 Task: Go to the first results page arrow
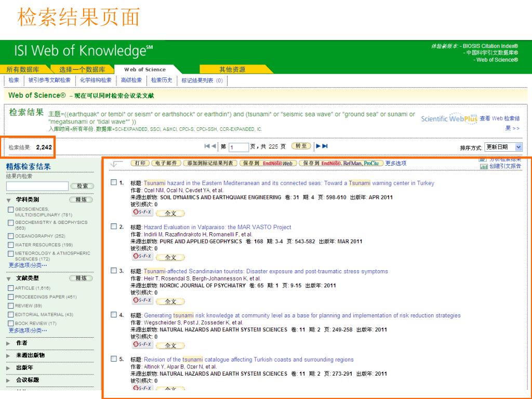[x=207, y=146]
